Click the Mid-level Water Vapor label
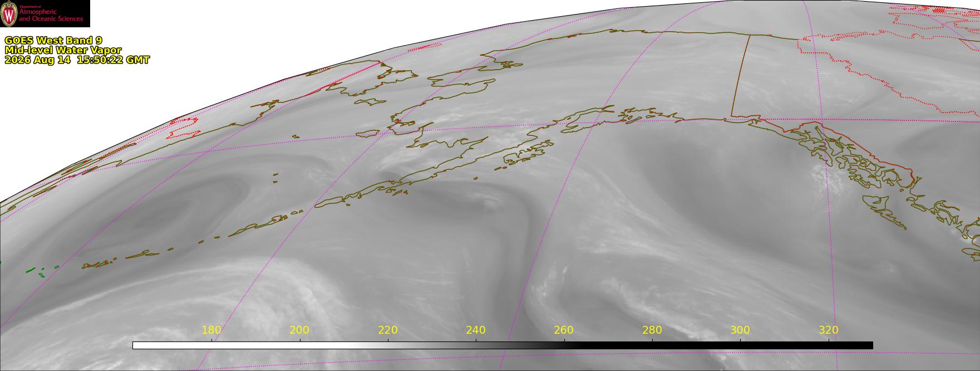Viewport: 980px width, 371px height. pos(63,50)
